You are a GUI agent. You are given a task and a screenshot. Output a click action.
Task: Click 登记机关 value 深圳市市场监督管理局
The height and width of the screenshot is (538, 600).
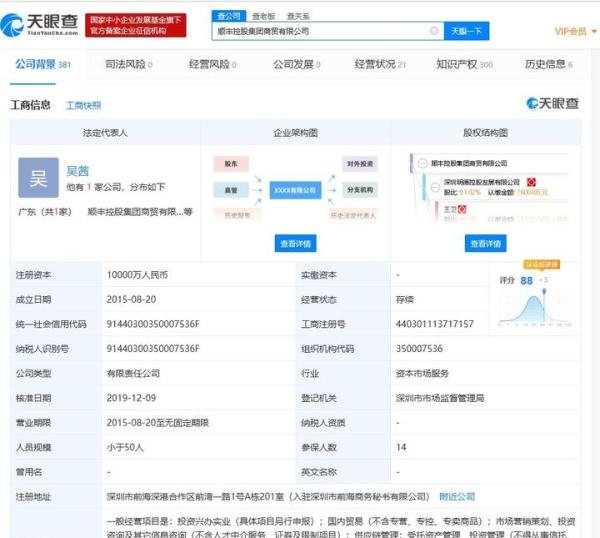pos(440,398)
